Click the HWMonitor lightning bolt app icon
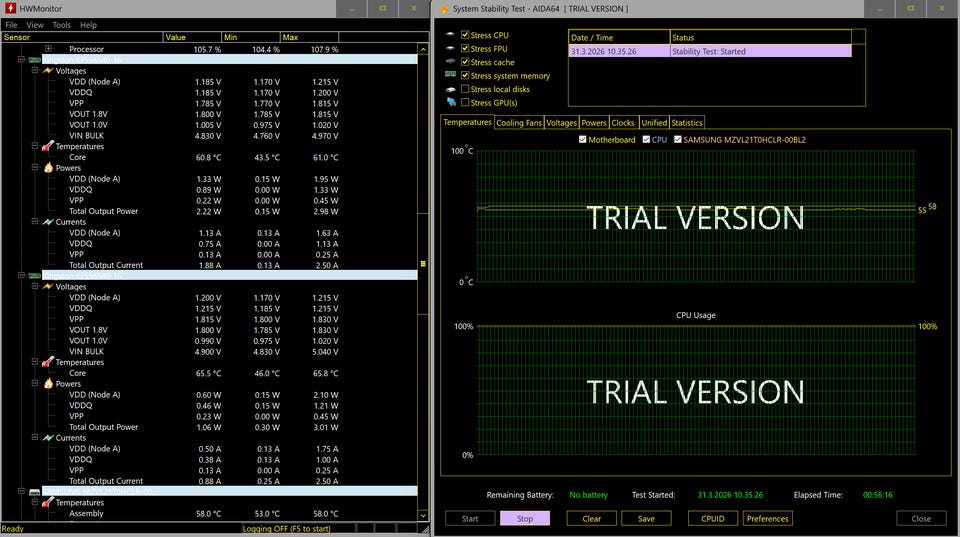 pyautogui.click(x=10, y=8)
